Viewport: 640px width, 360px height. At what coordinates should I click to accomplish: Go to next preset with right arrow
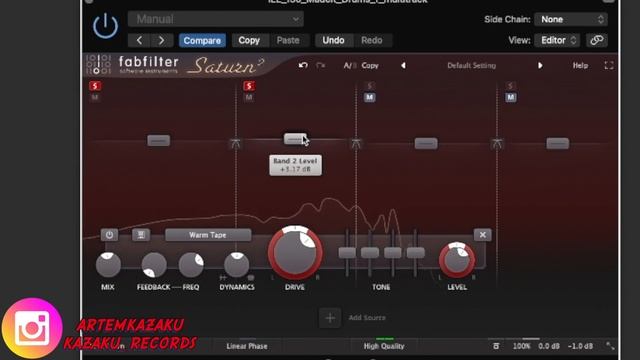(162, 40)
